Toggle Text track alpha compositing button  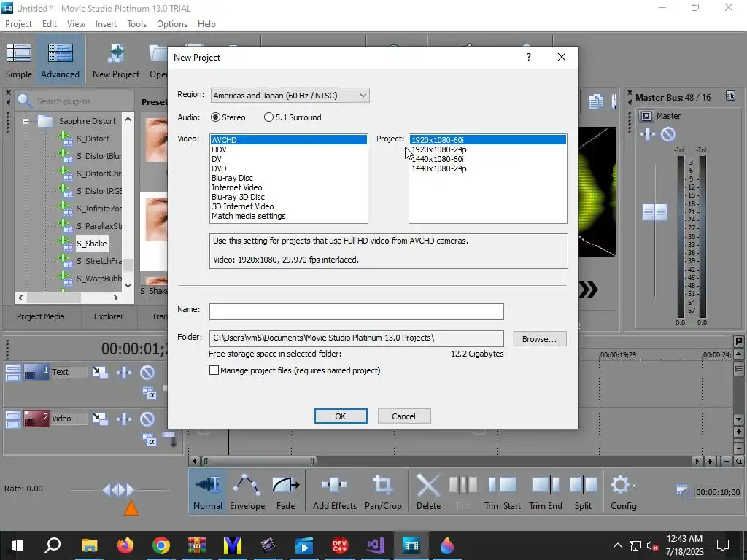tap(149, 394)
